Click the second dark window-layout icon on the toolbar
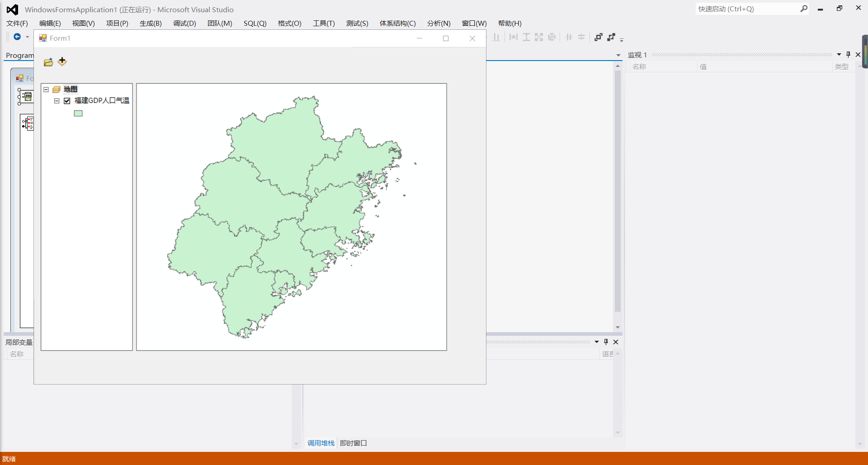The width and height of the screenshot is (868, 465). [x=611, y=37]
